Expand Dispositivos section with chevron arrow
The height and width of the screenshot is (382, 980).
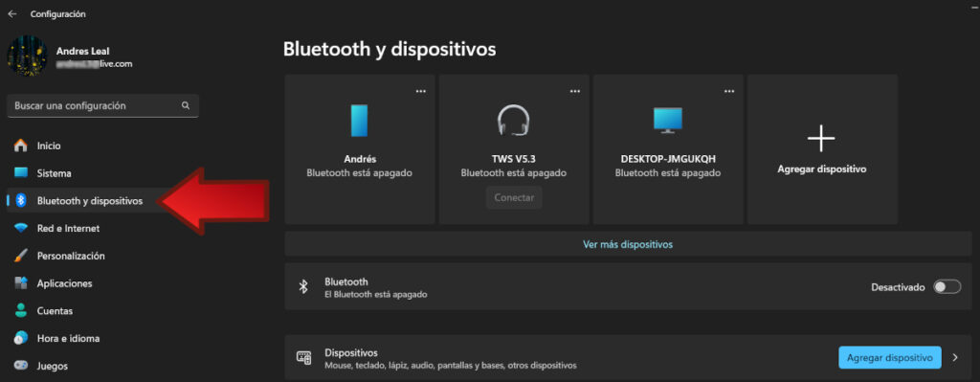pyautogui.click(x=955, y=358)
